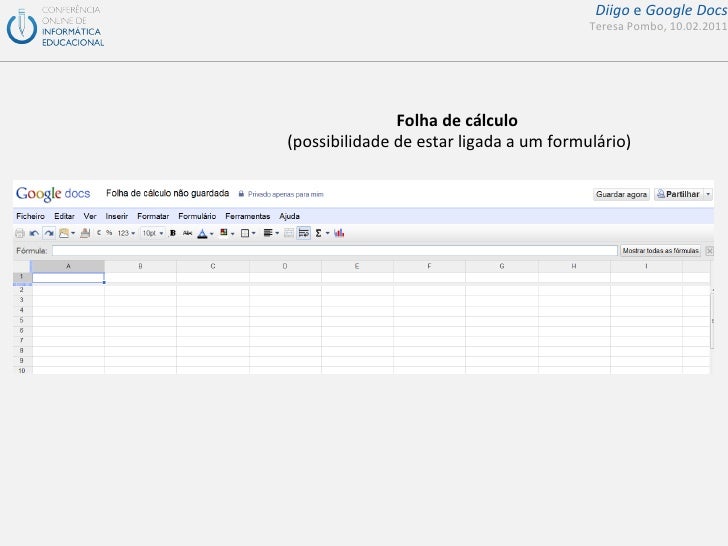Expand the text color dropdown arrow
This screenshot has width=728, height=546.
[x=211, y=234]
